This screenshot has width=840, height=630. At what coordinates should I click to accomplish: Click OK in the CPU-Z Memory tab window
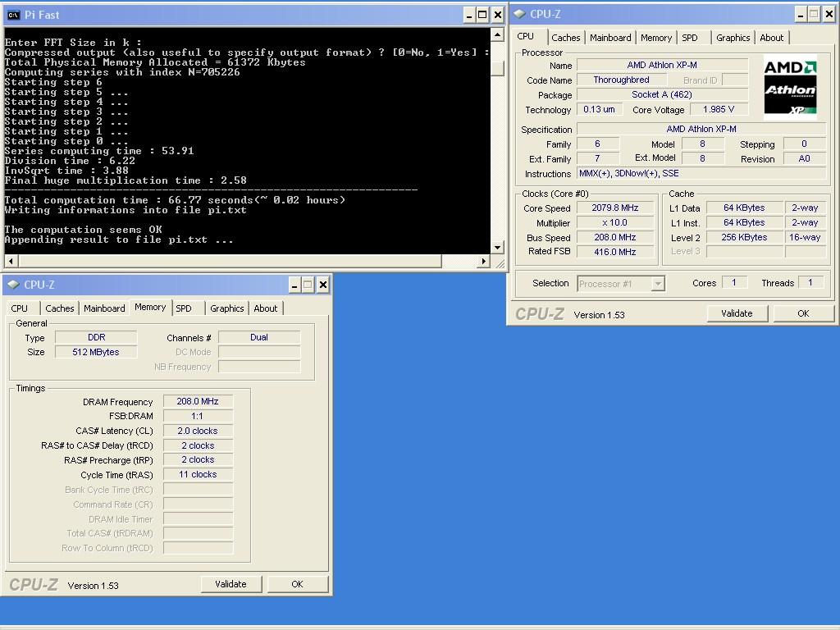pos(297,584)
